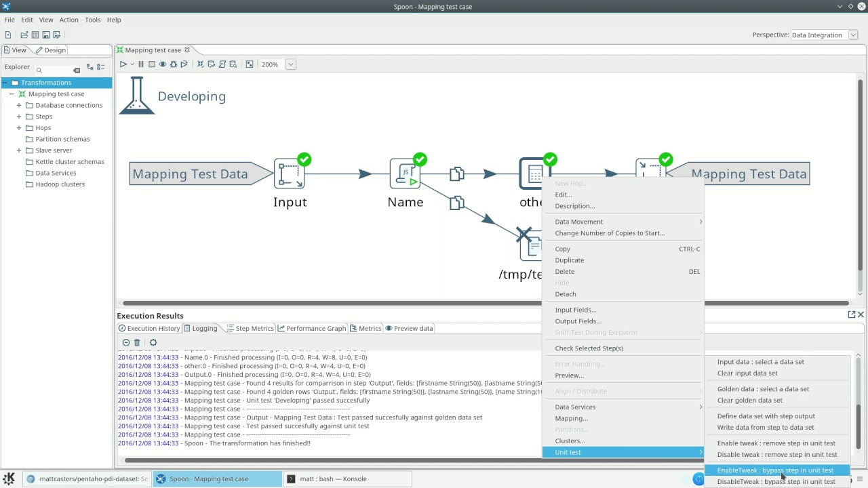This screenshot has width=868, height=488.
Task: Click Get SQL toolbar icon
Action: (x=222, y=64)
